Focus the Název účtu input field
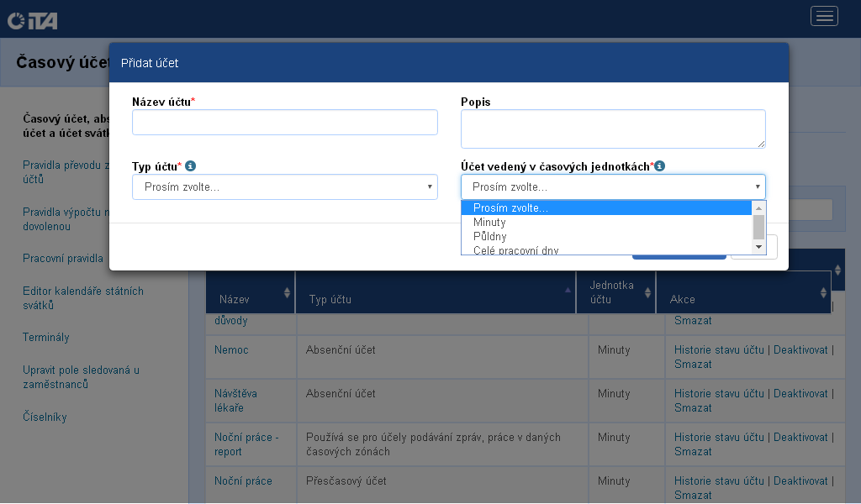The image size is (861, 504). (x=284, y=123)
